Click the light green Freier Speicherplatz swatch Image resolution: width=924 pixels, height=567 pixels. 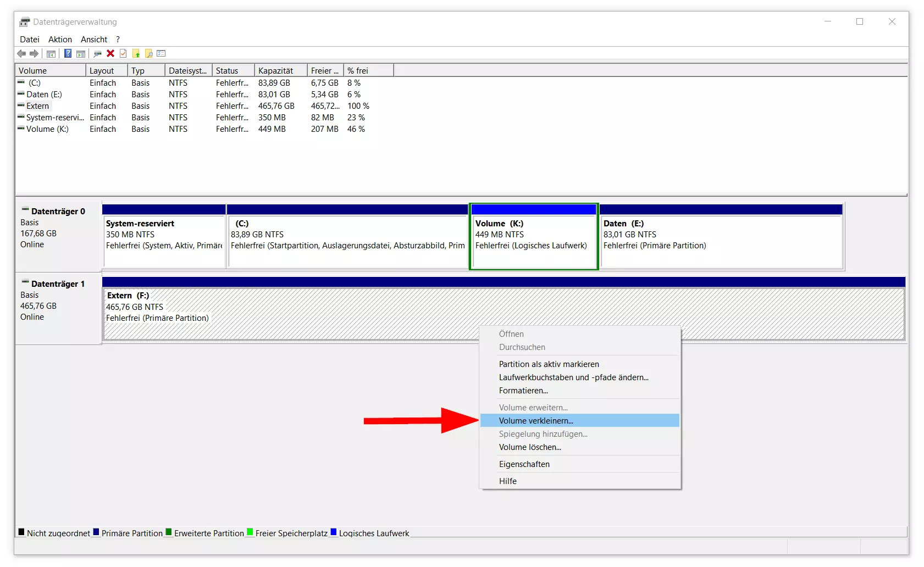coord(250,532)
